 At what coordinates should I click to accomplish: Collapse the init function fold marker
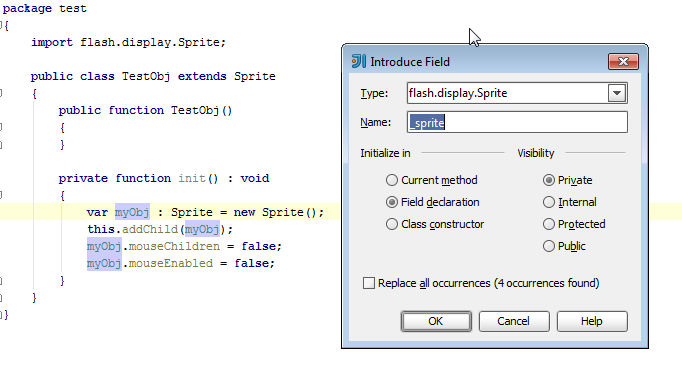(x=1, y=195)
